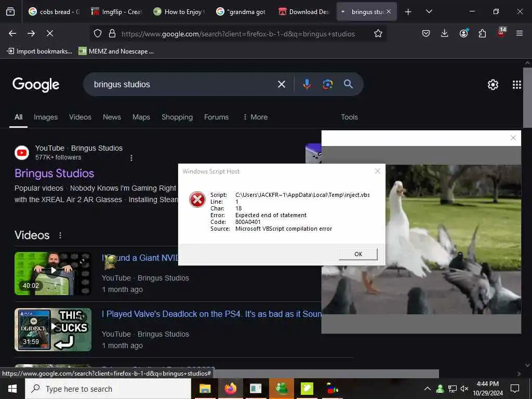
Task: List all tabs dropdown arrow
Action: [429, 12]
